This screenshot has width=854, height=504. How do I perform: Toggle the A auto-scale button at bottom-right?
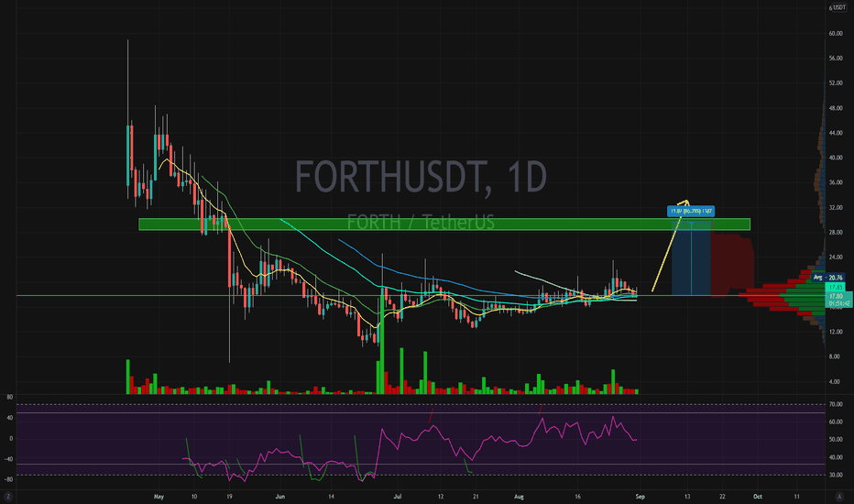coord(839,497)
